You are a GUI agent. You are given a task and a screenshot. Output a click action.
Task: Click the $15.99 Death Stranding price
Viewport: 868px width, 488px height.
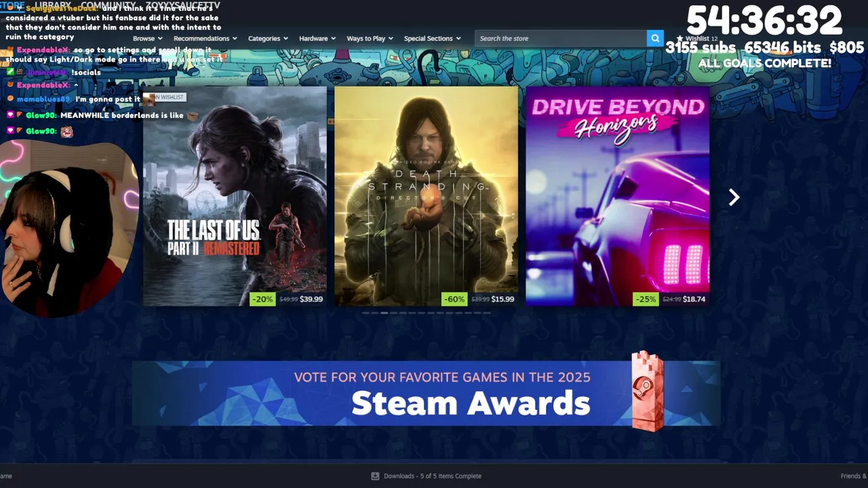pyautogui.click(x=502, y=299)
